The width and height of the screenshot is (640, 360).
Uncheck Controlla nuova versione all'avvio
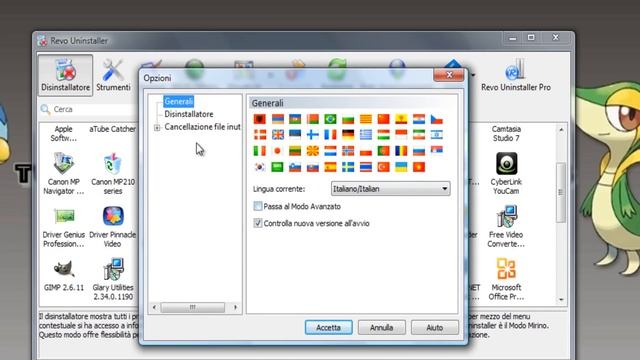258,223
